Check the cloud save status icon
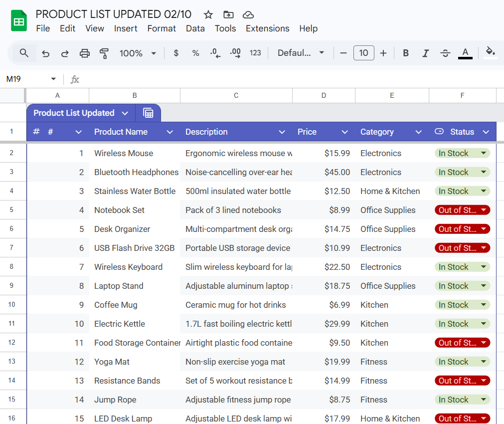The height and width of the screenshot is (424, 504). 248,15
